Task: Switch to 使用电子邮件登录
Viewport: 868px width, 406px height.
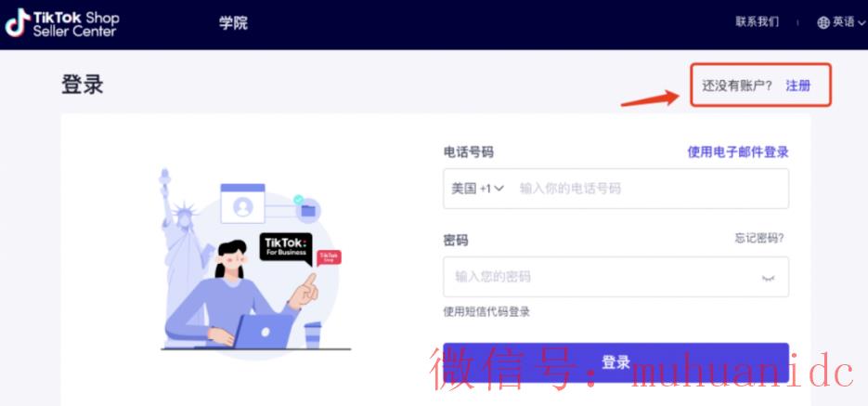Action: click(x=738, y=152)
